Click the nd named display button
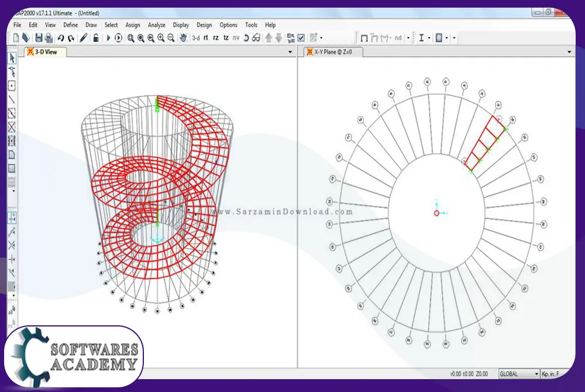Image resolution: width=585 pixels, height=392 pixels. point(398,38)
